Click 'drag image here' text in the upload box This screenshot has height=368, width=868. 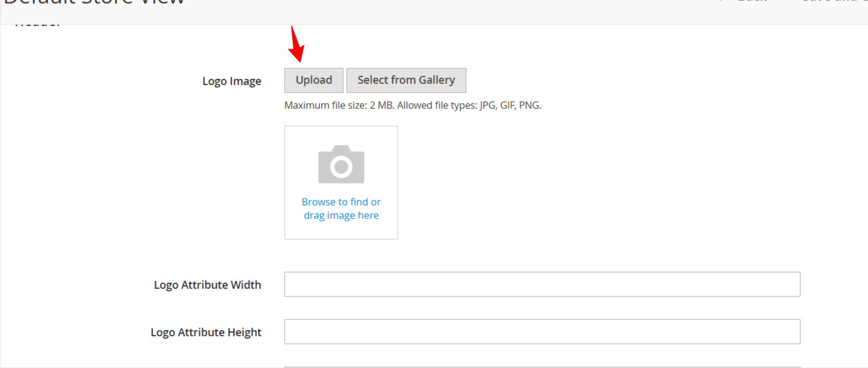(341, 216)
